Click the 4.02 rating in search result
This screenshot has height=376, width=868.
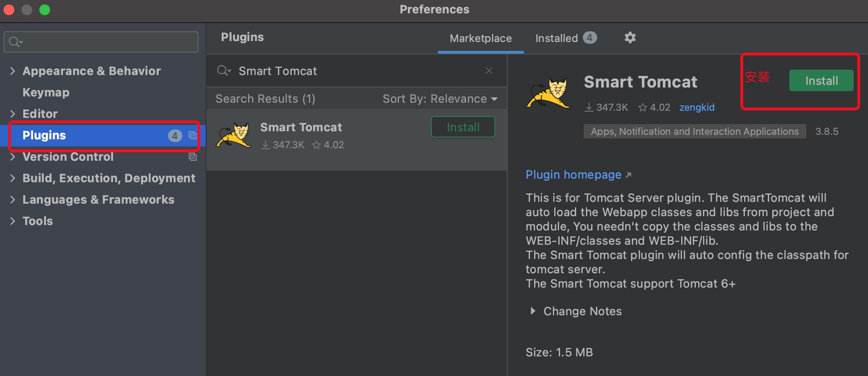click(334, 145)
